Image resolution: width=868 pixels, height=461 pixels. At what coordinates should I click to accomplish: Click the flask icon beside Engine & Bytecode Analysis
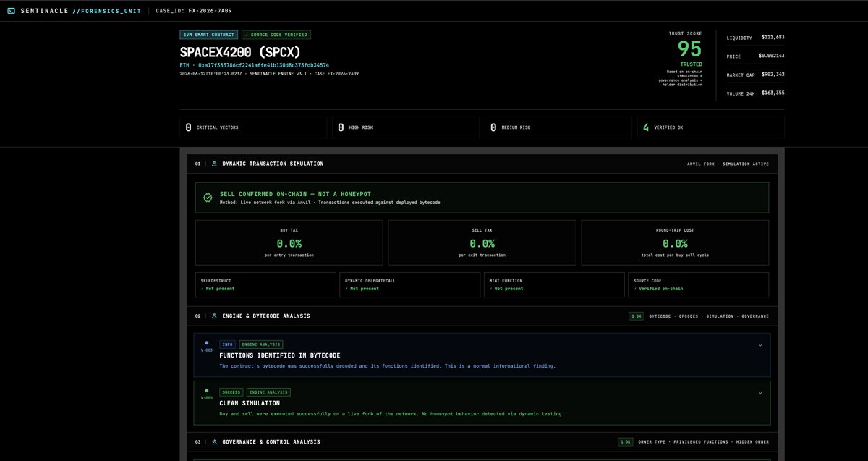pos(214,316)
